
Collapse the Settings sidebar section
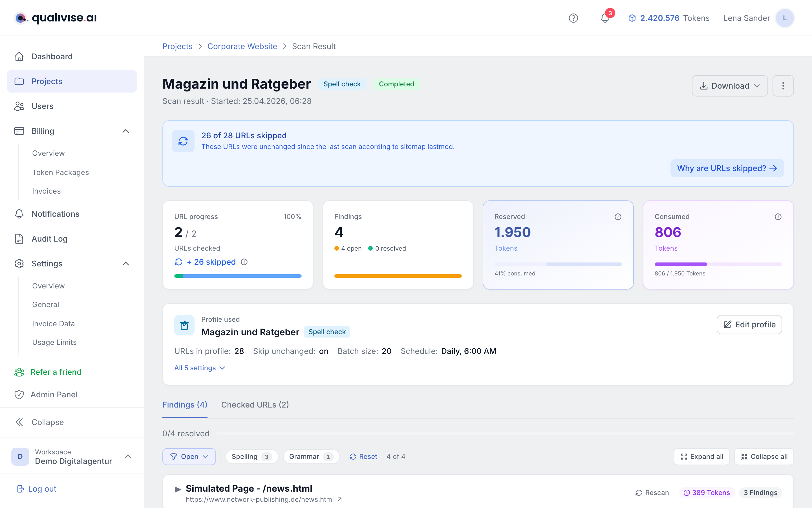[126, 264]
